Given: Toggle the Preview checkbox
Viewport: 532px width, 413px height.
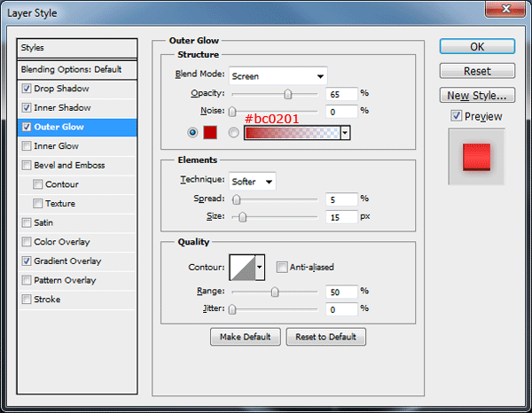Looking at the screenshot, I should pyautogui.click(x=456, y=116).
